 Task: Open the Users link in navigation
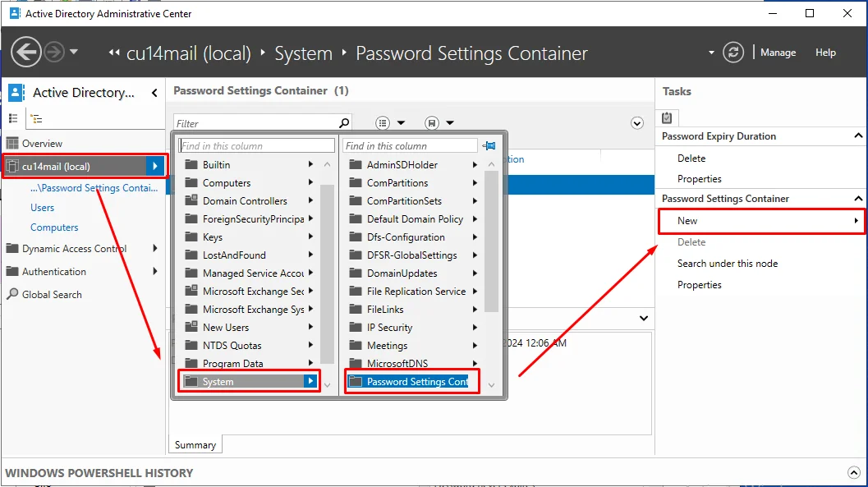tap(42, 208)
